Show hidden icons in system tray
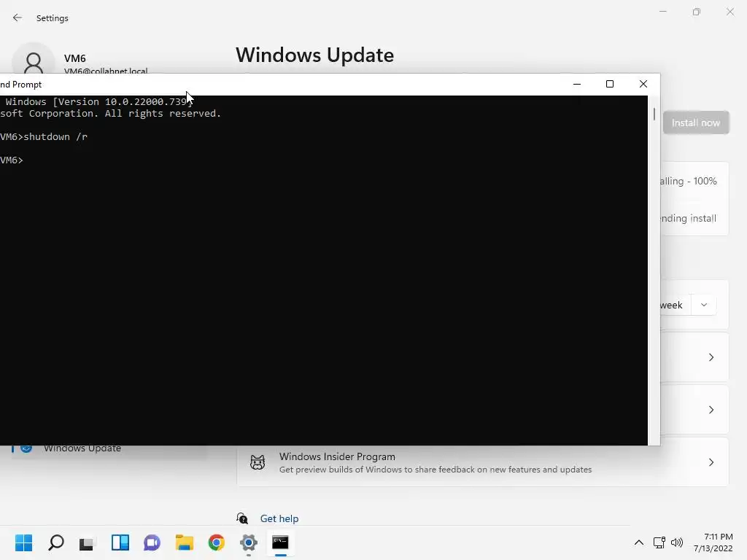 pos(639,542)
